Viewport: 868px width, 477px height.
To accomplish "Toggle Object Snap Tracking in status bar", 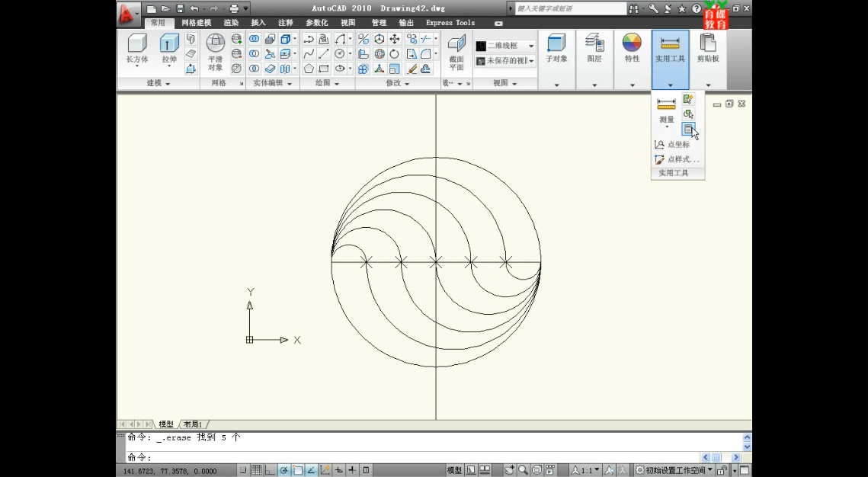I will coord(311,470).
